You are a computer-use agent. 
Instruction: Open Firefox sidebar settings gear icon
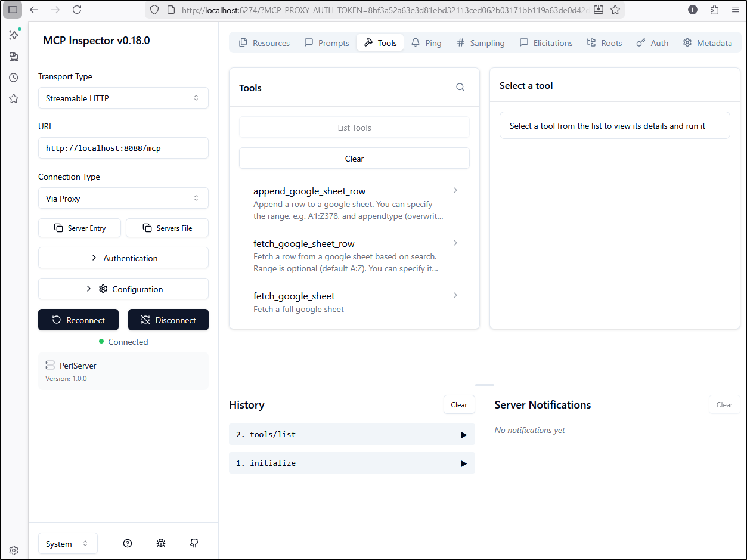(x=14, y=550)
